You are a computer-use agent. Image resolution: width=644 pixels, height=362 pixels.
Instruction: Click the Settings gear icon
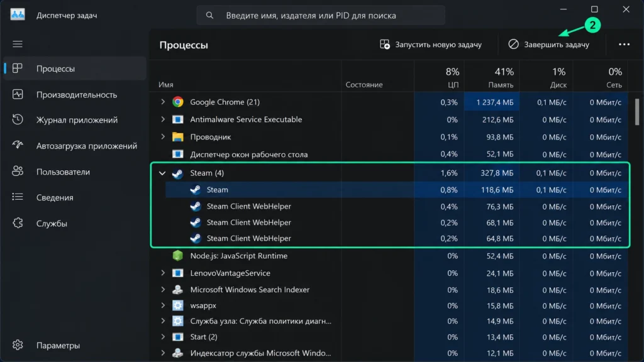17,345
